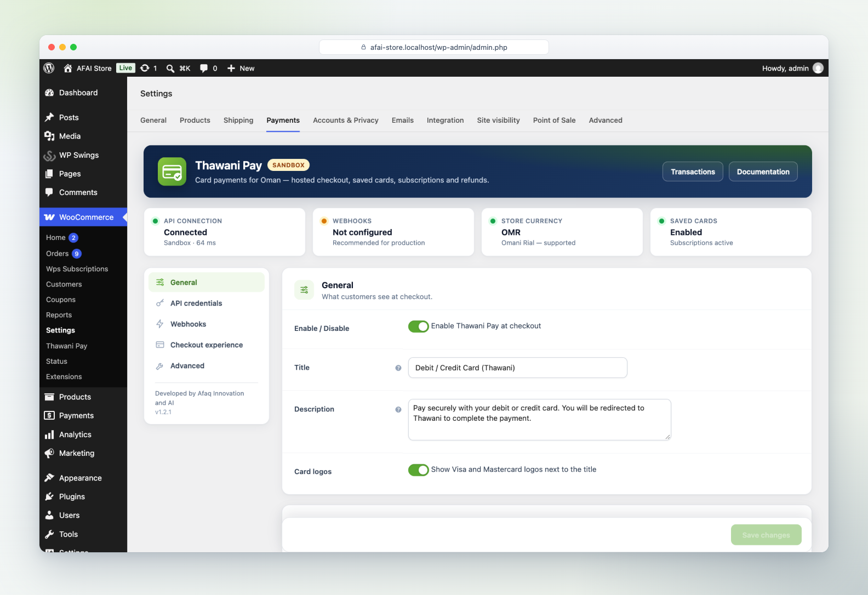This screenshot has height=595, width=868.
Task: Click the Title input field
Action: click(x=518, y=368)
